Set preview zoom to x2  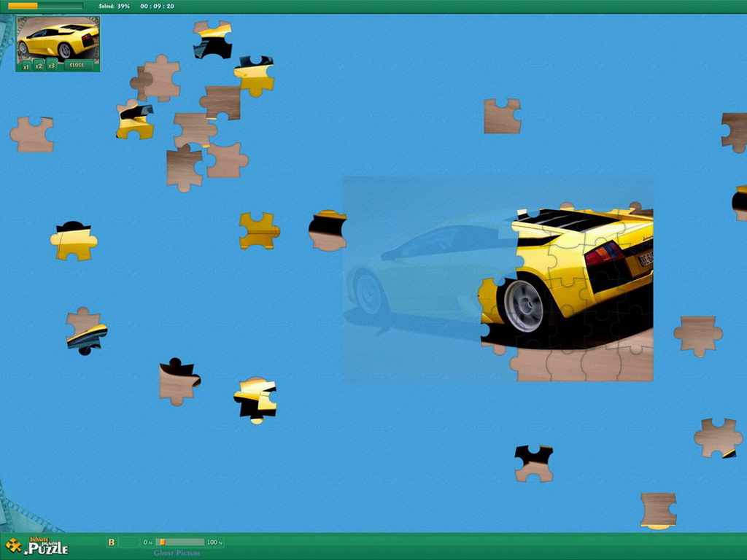click(x=39, y=66)
